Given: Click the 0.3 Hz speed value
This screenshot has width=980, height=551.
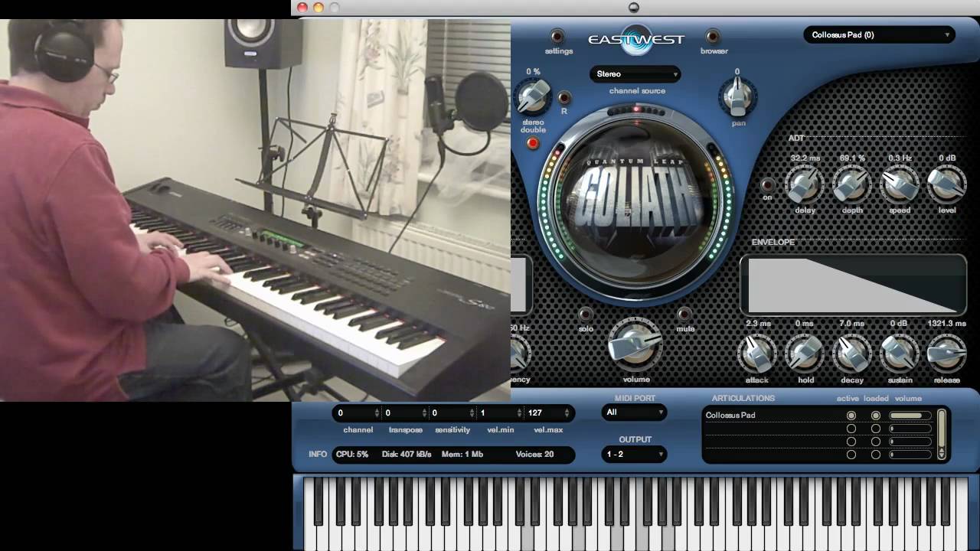Looking at the screenshot, I should tap(899, 158).
